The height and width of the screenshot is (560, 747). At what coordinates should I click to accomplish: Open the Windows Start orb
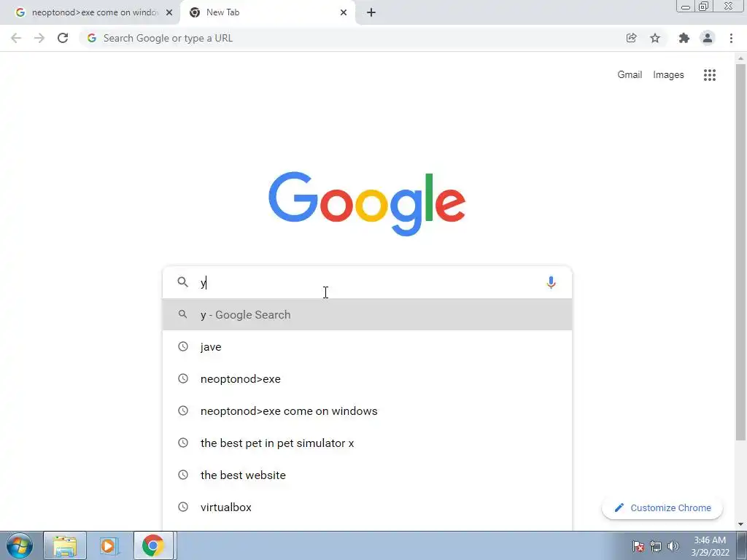click(x=20, y=545)
